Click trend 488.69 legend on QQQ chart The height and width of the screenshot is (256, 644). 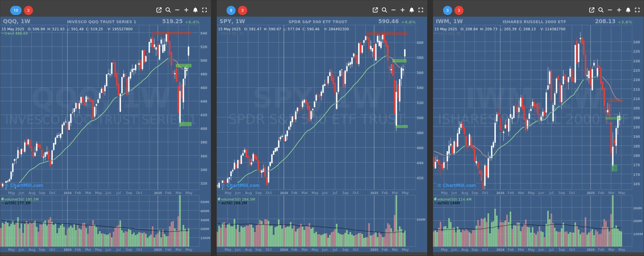15,33
